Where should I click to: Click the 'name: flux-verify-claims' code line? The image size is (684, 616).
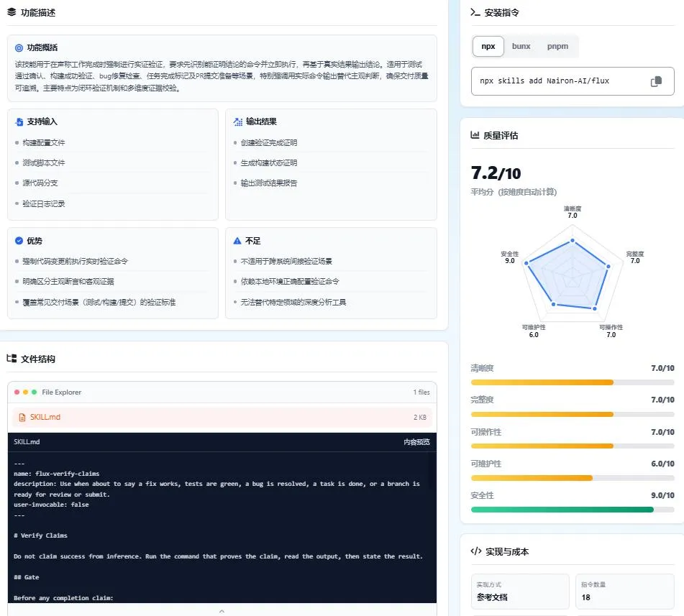point(56,474)
